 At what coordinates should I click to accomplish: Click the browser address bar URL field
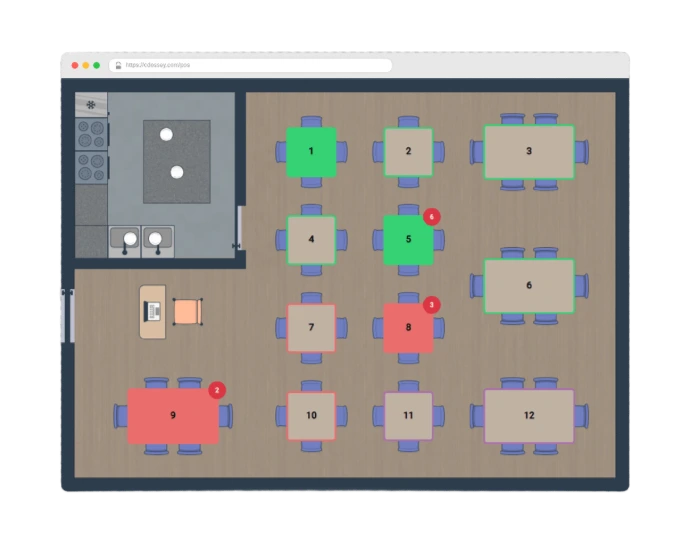(250, 65)
